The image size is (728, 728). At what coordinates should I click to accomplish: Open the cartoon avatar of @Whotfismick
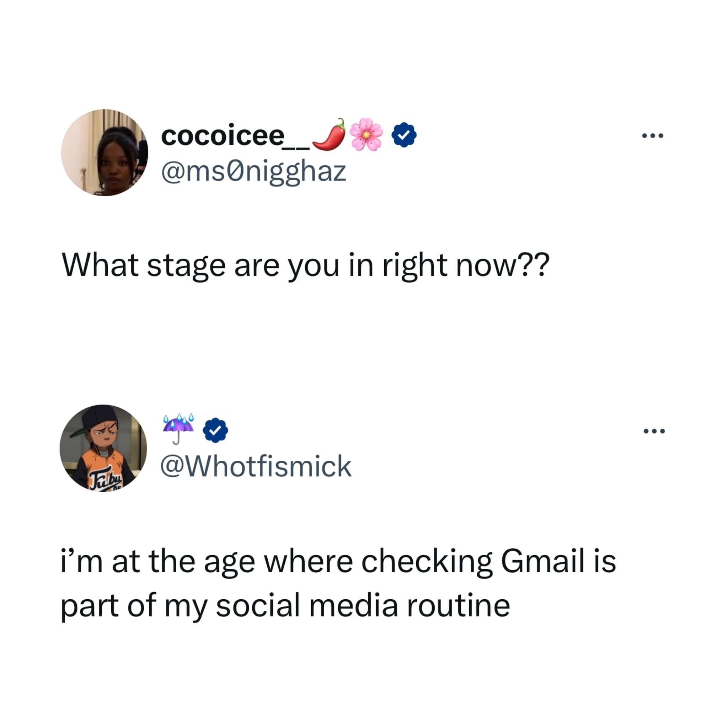103,448
